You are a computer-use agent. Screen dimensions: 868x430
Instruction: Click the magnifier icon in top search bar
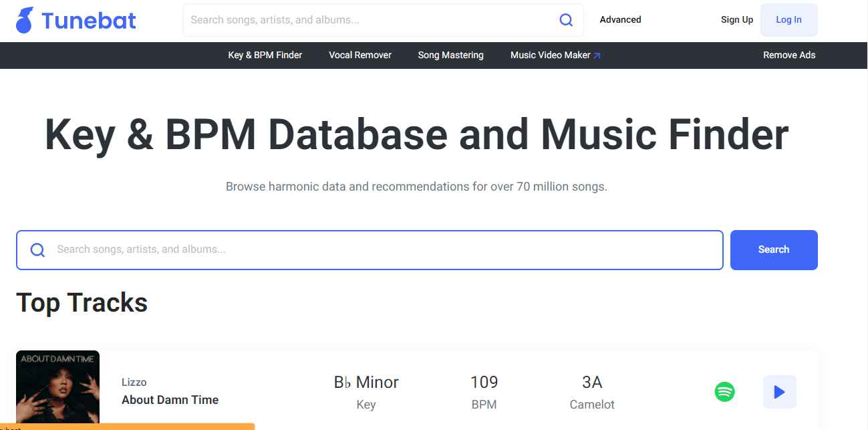566,20
